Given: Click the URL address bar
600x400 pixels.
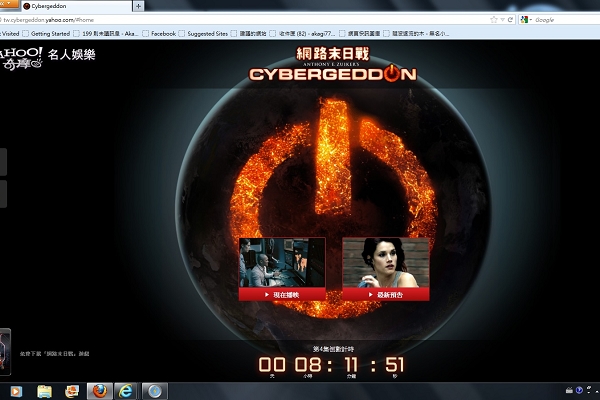Looking at the screenshot, I should (245, 20).
